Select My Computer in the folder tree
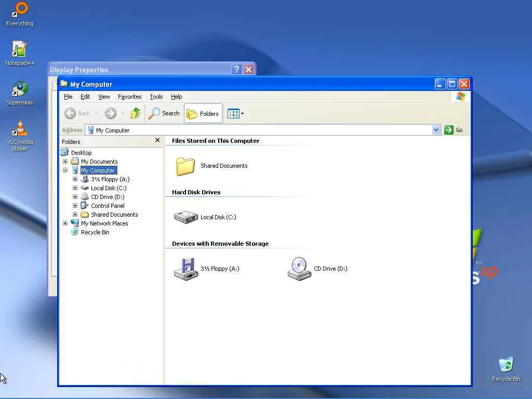Viewport: 532px width, 399px height. tap(99, 170)
